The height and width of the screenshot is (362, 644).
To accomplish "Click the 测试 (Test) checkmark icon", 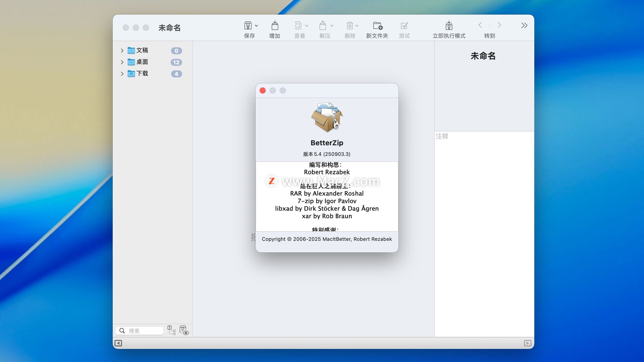I will pyautogui.click(x=405, y=26).
